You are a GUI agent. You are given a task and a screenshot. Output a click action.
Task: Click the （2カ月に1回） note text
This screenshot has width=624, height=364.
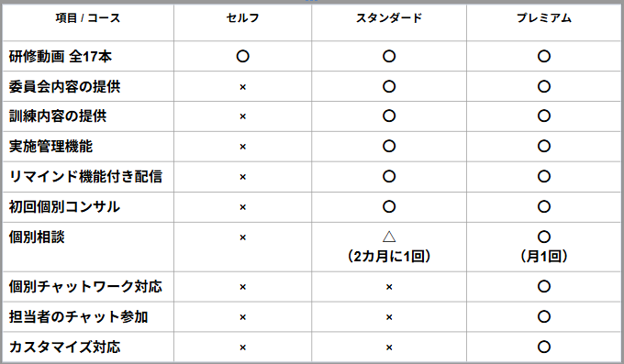coord(389,256)
